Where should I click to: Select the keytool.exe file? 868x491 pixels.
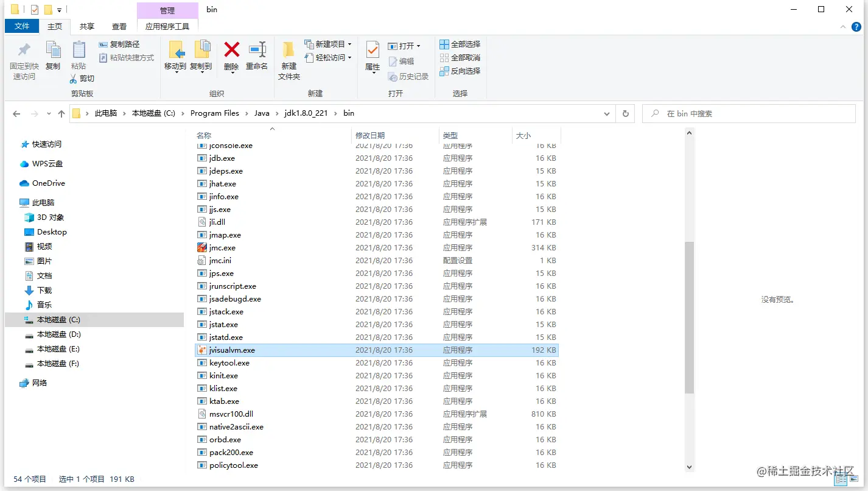pos(377,363)
